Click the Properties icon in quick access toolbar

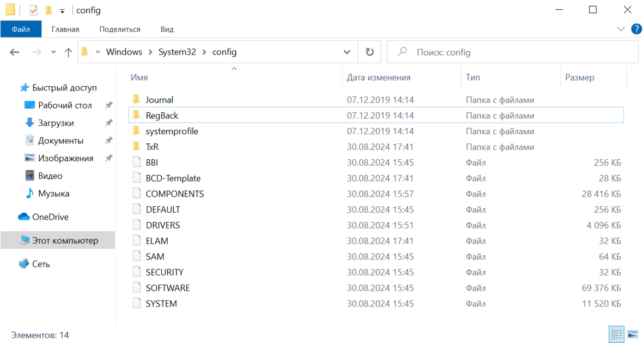click(x=34, y=10)
